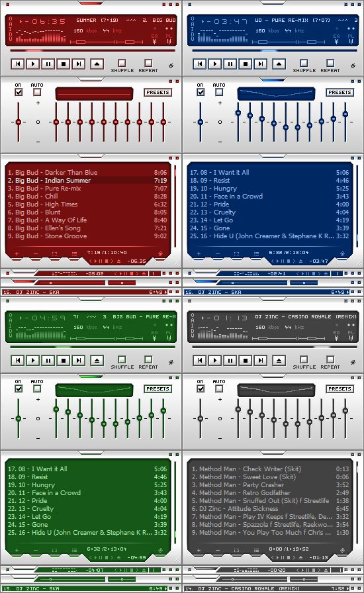Image resolution: width=364 pixels, height=593 pixels.
Task: Select '15 - Gone' in blue playlist
Action: (269, 228)
